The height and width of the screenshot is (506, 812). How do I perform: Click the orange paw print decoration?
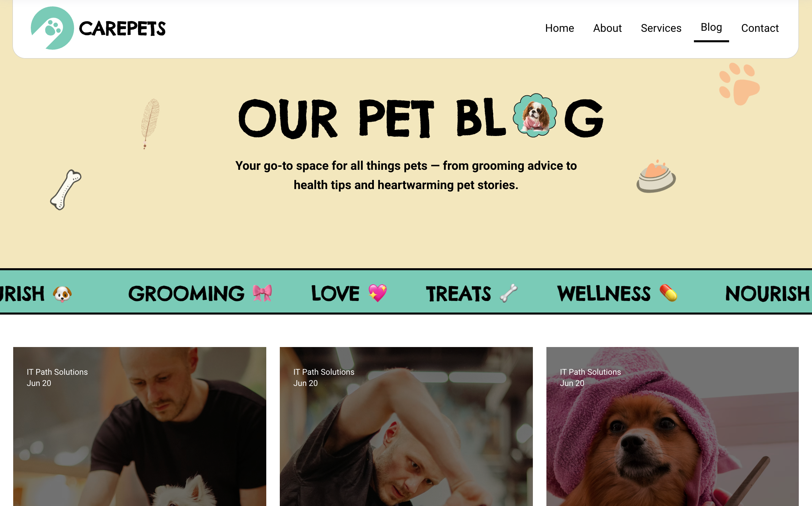(739, 84)
